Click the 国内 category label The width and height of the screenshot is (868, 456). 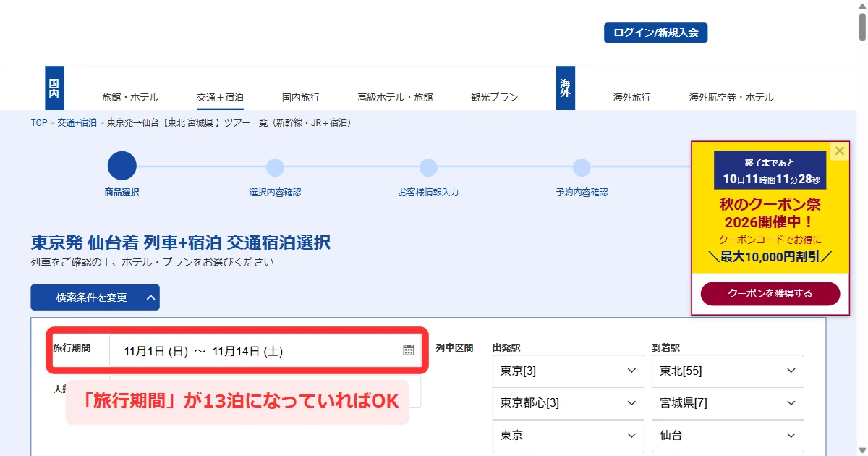pyautogui.click(x=54, y=88)
